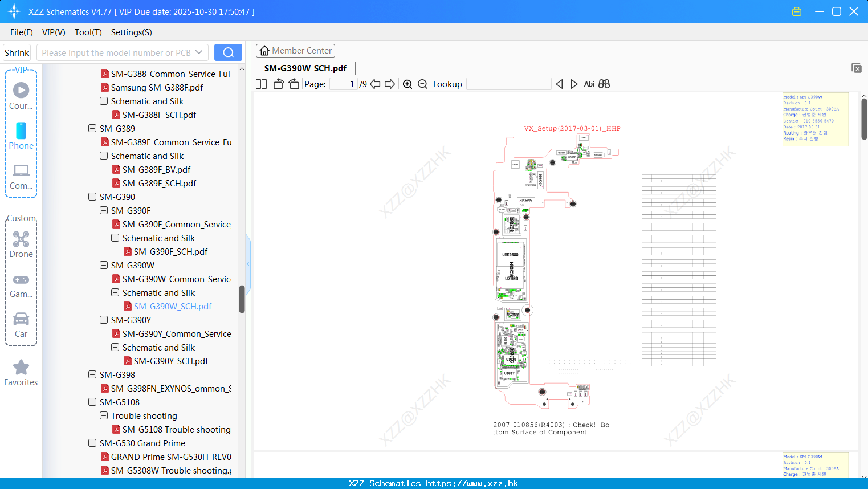Screen dimensions: 868x489
Task: Rotate the page clockwise
Action: coord(294,84)
